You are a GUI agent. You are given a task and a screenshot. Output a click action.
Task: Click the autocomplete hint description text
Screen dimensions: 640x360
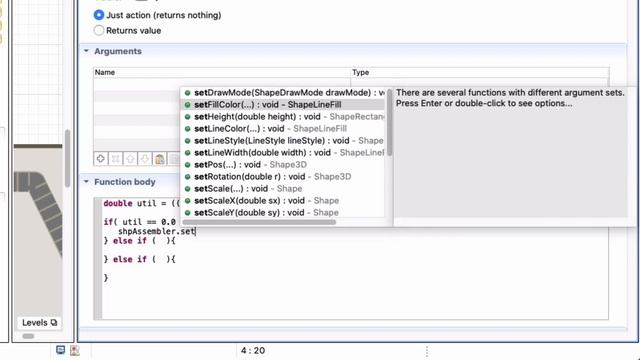coord(510,98)
